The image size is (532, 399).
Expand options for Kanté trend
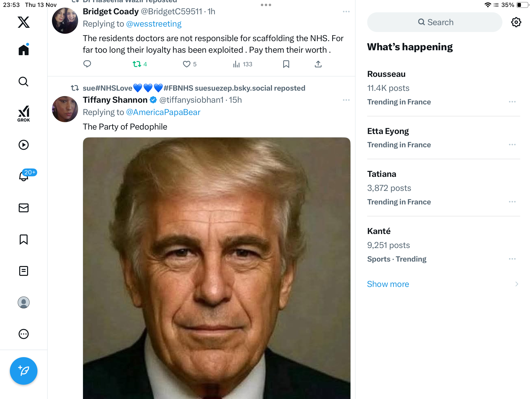click(512, 259)
